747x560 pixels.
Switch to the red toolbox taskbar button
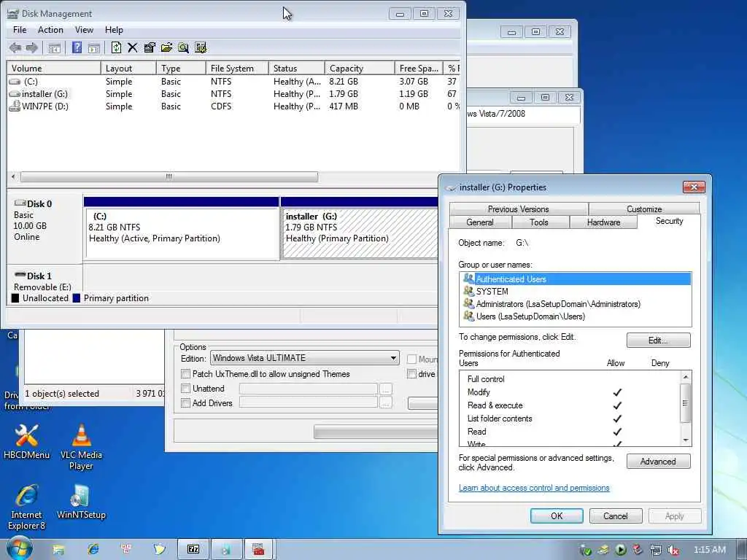pyautogui.click(x=259, y=550)
